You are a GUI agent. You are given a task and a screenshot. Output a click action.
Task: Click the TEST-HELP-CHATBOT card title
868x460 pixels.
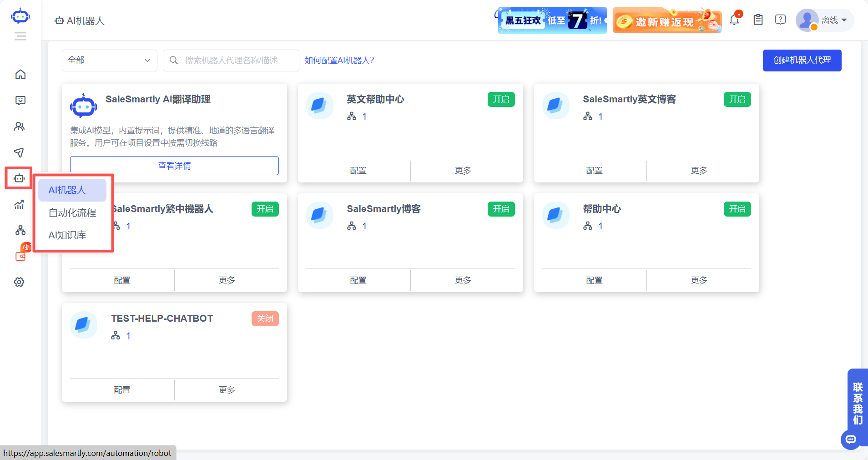tap(162, 318)
